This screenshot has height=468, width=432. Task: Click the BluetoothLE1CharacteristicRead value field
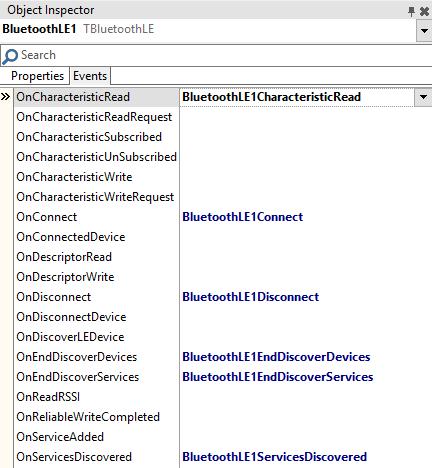point(297,97)
